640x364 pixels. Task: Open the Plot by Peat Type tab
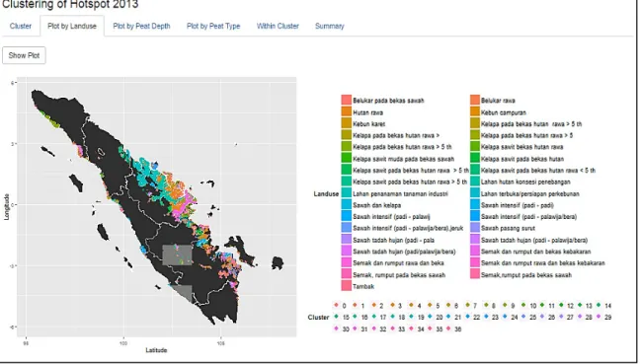(213, 26)
